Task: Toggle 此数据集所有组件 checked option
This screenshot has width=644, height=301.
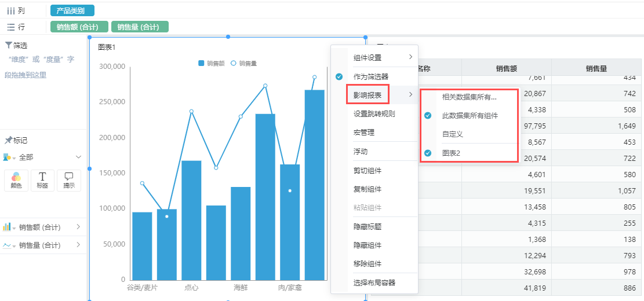Action: 428,116
